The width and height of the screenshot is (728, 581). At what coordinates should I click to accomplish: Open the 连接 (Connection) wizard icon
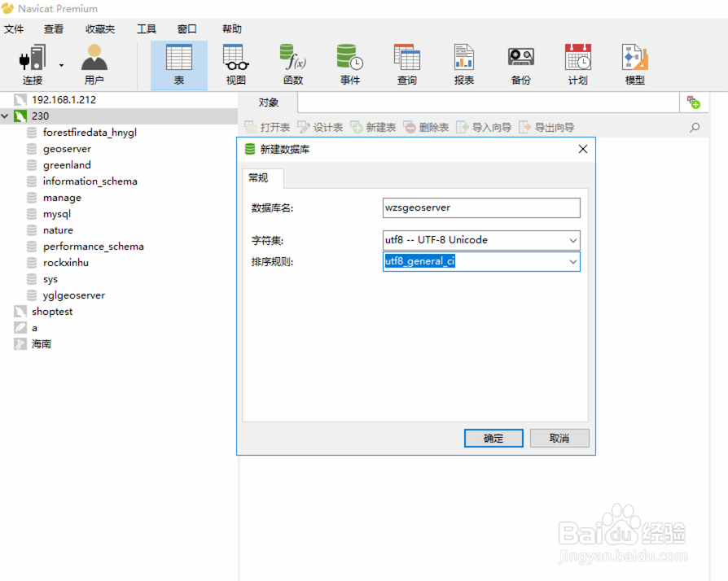click(30, 63)
